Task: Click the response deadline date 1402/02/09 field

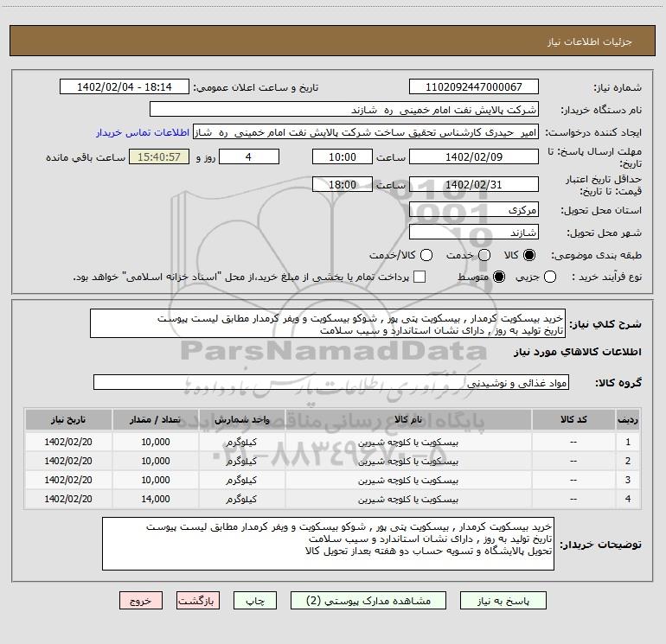Action: click(x=474, y=156)
